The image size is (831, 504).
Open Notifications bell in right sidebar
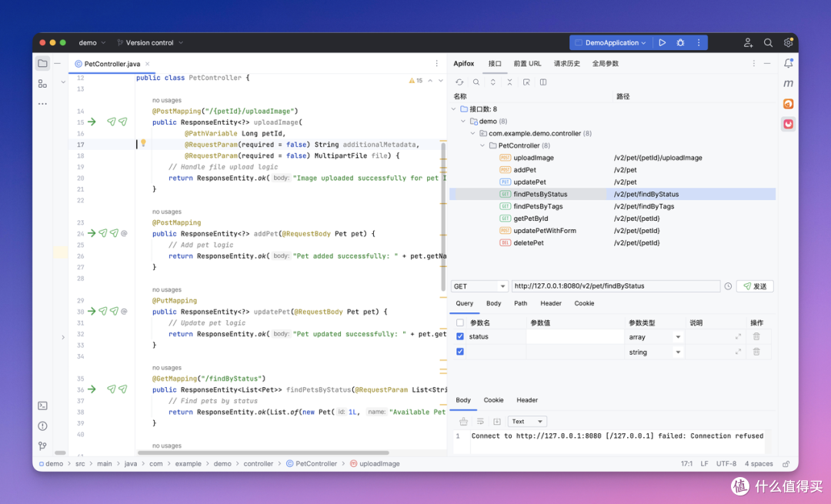789,64
